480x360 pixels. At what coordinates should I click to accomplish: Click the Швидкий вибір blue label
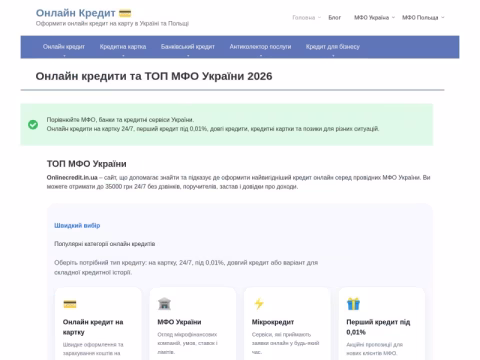pos(77,226)
